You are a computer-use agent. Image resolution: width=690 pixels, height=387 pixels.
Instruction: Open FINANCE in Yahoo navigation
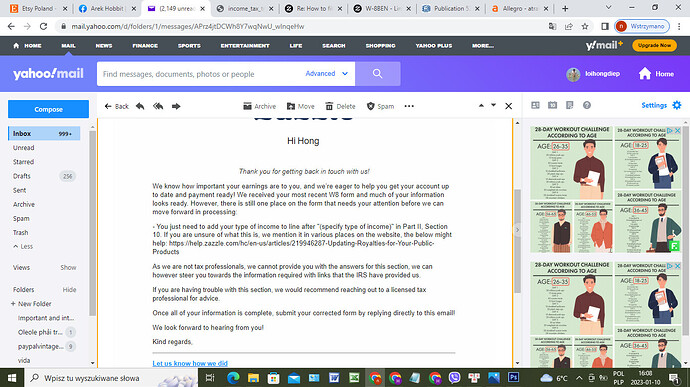tap(145, 46)
